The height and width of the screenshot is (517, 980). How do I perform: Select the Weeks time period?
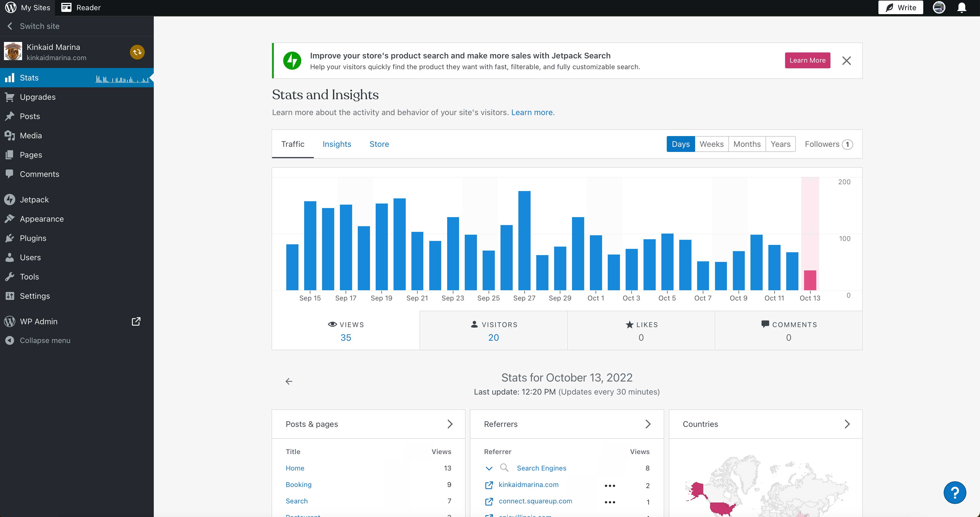[712, 144]
